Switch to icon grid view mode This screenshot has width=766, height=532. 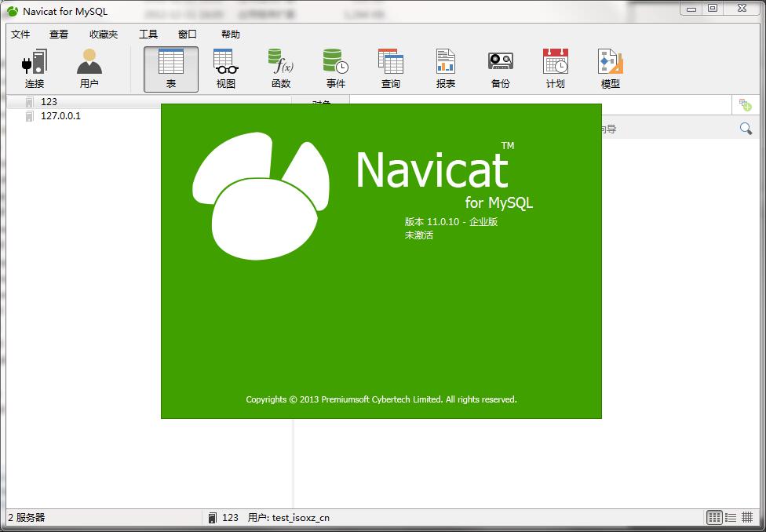714,517
